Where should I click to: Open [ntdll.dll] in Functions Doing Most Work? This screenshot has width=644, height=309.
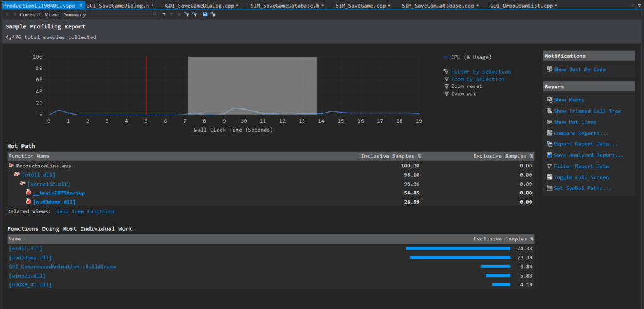coord(25,249)
